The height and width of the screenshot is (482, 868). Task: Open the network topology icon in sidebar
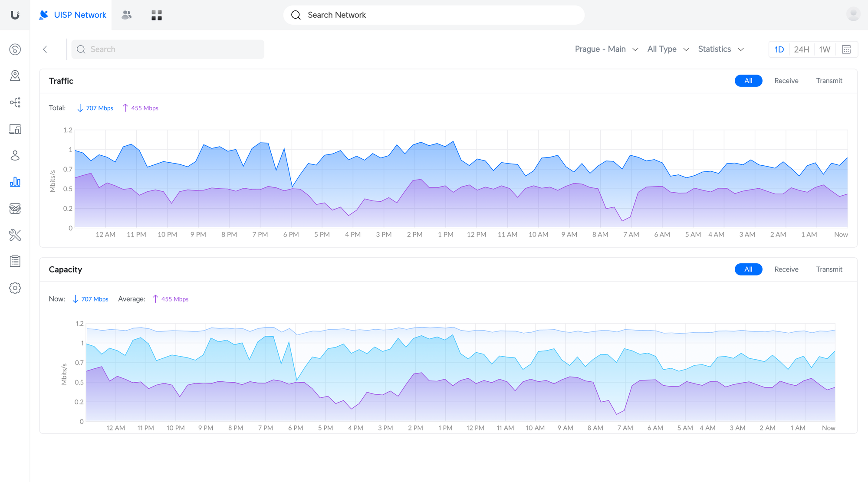15,102
